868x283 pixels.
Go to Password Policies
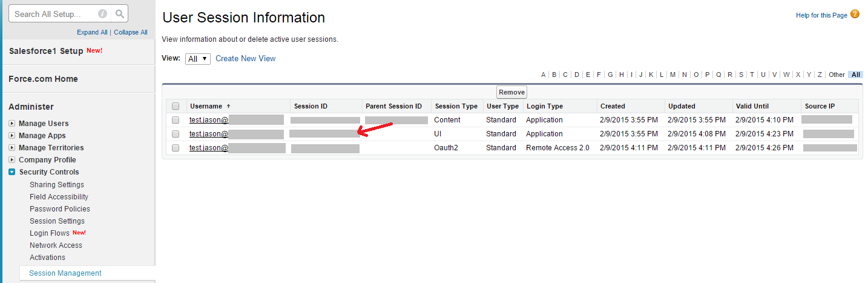pyautogui.click(x=59, y=209)
